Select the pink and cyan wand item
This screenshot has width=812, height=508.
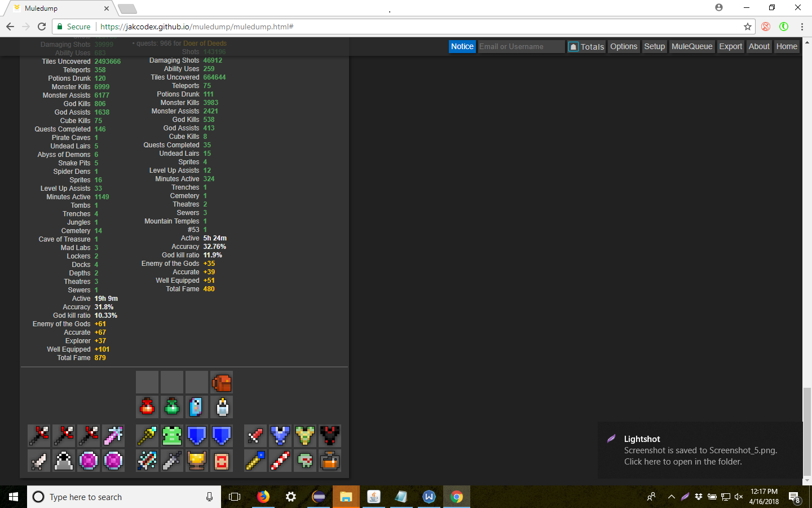(113, 436)
